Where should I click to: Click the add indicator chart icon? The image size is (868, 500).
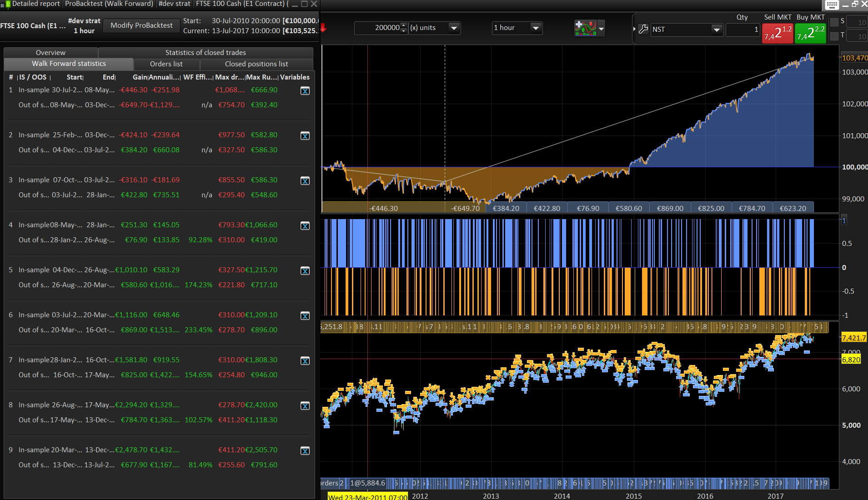[x=585, y=28]
